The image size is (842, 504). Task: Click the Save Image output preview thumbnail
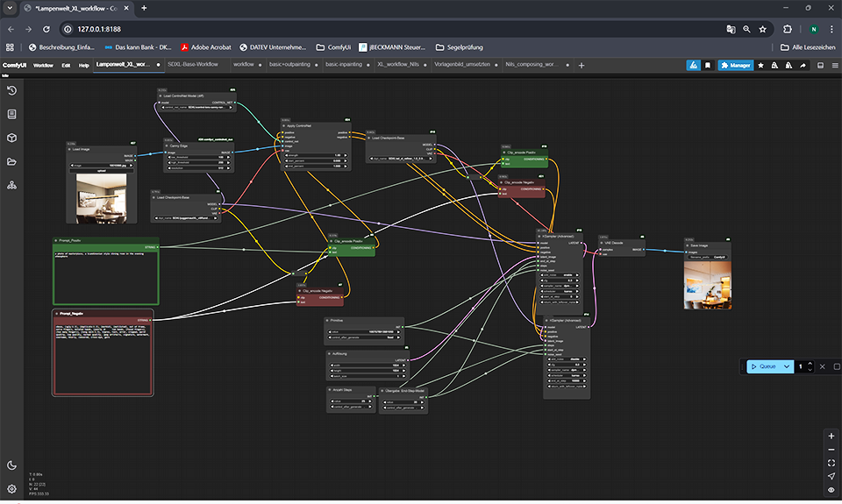pos(707,285)
